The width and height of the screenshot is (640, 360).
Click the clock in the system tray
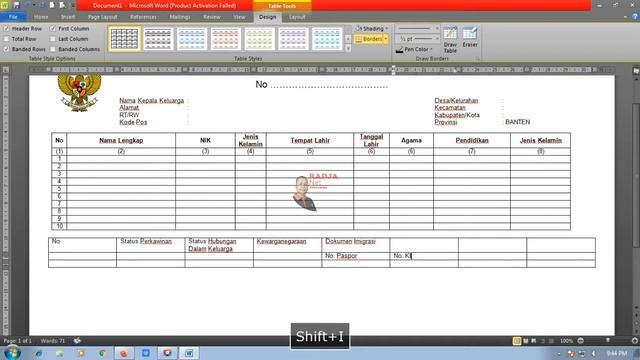[x=617, y=353]
